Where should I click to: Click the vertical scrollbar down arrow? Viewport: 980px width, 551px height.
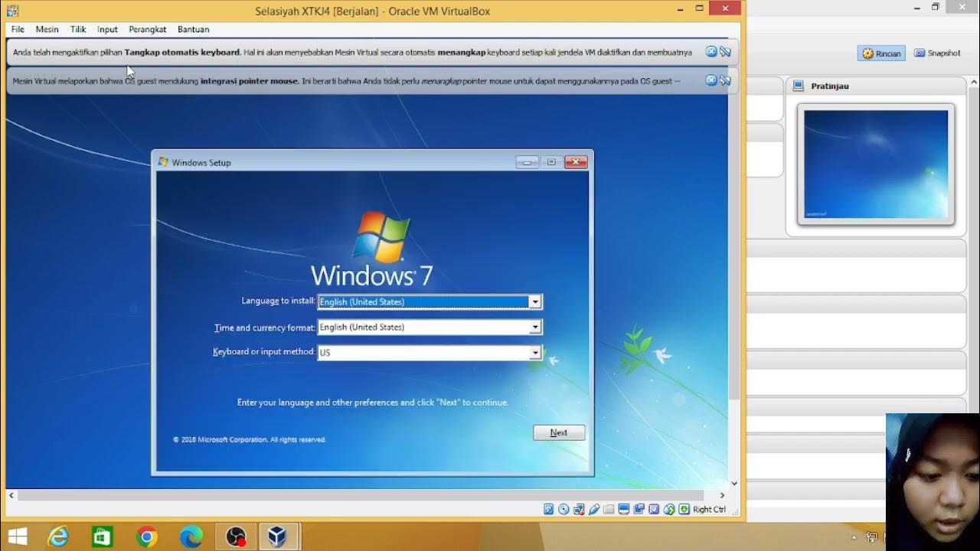[x=734, y=483]
